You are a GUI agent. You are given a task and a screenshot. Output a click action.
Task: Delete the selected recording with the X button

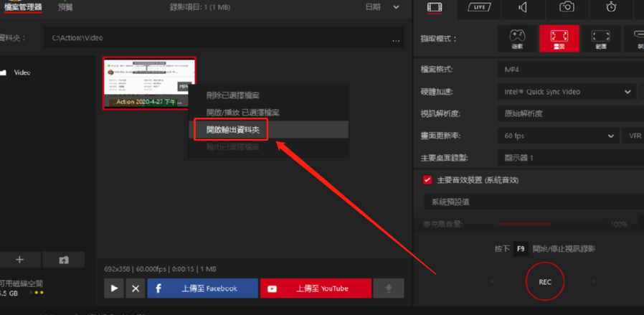pyautogui.click(x=136, y=288)
